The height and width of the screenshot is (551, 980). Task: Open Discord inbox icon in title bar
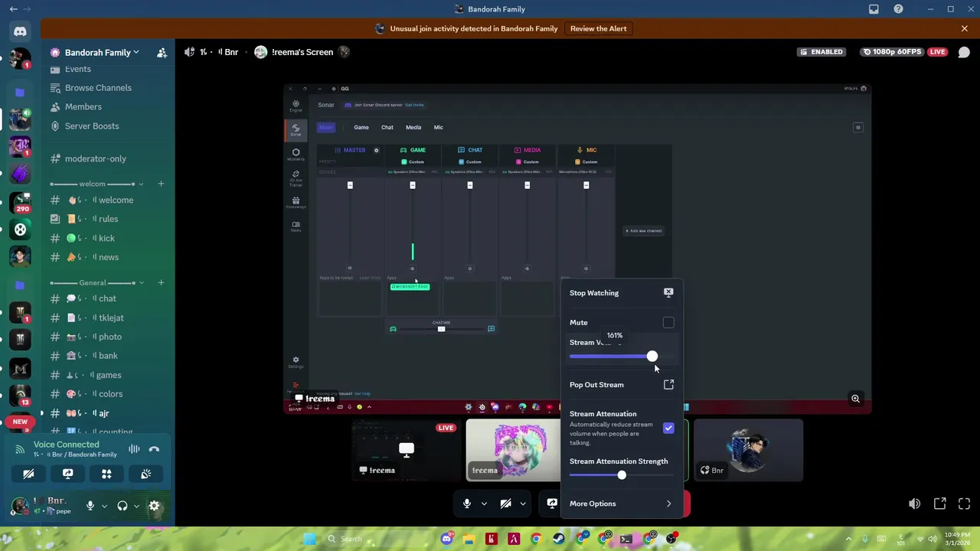click(x=874, y=9)
